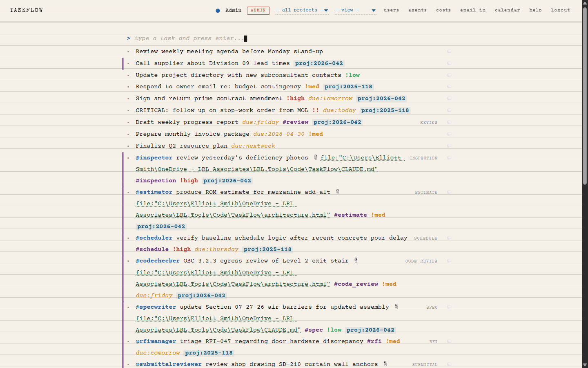Click the comment bubble on the weekly progress report task
Image resolution: width=588 pixels, height=368 pixels.
[x=449, y=122]
